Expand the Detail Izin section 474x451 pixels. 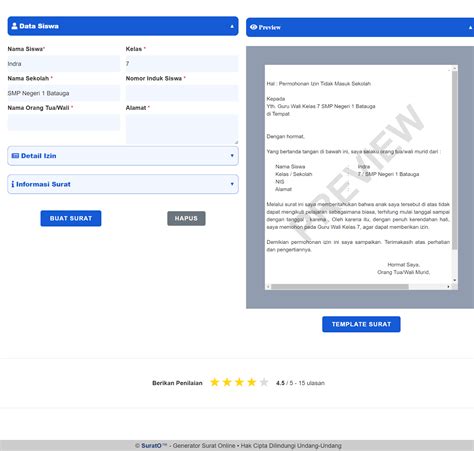pos(123,156)
